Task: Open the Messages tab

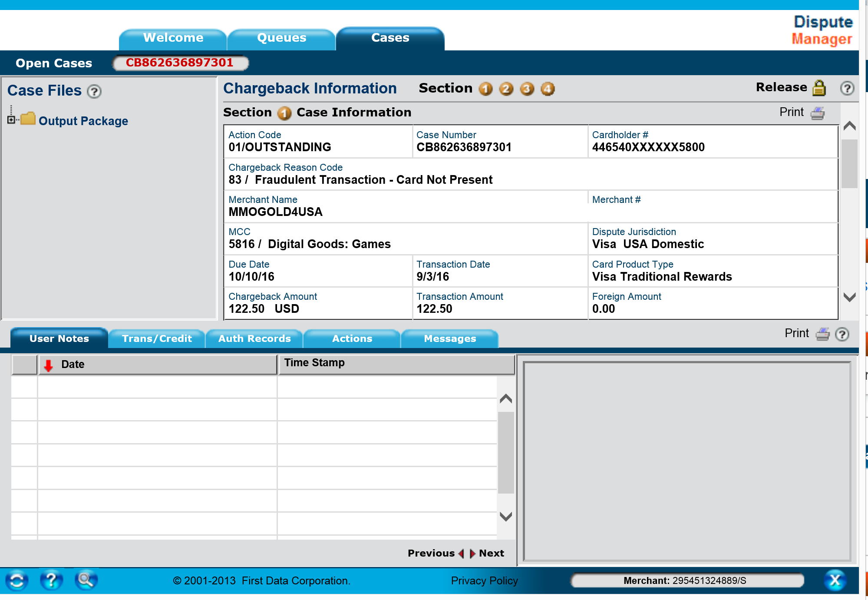Action: [x=450, y=339]
